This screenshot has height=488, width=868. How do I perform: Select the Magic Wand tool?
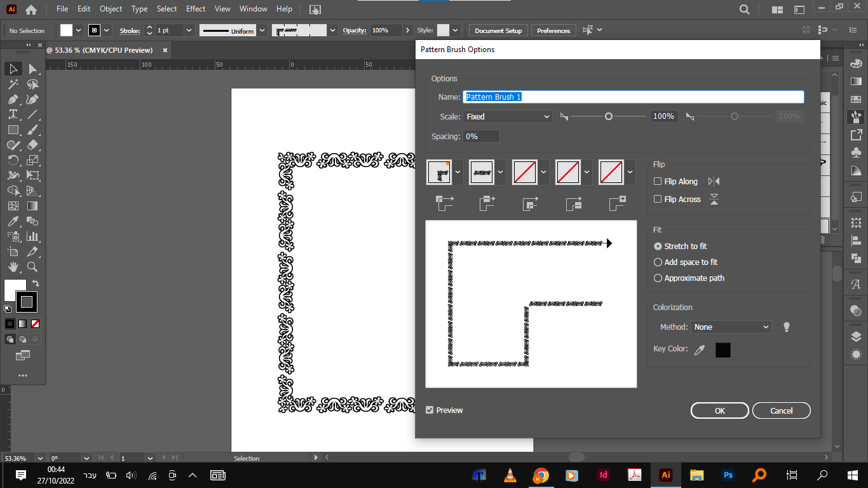tap(13, 84)
